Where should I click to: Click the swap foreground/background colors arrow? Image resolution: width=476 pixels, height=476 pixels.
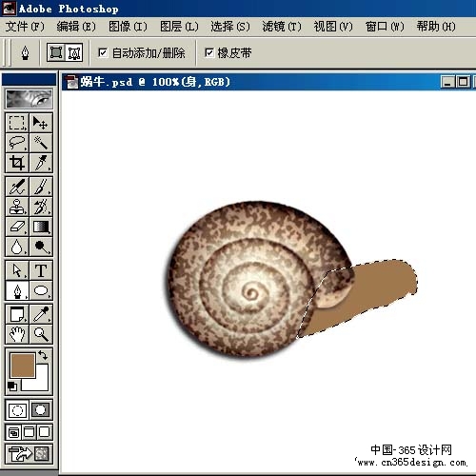click(x=43, y=355)
